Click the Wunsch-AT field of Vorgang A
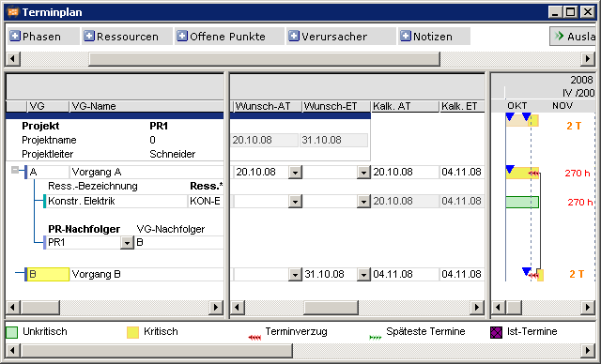 click(261, 173)
